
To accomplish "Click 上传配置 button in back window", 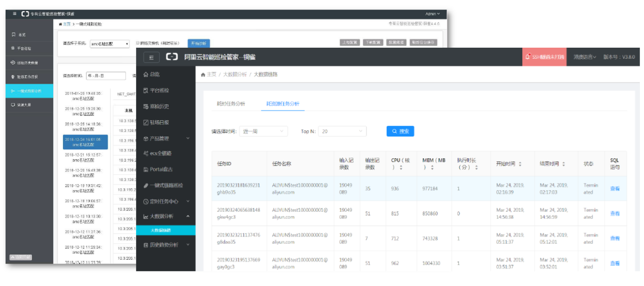I will [350, 43].
